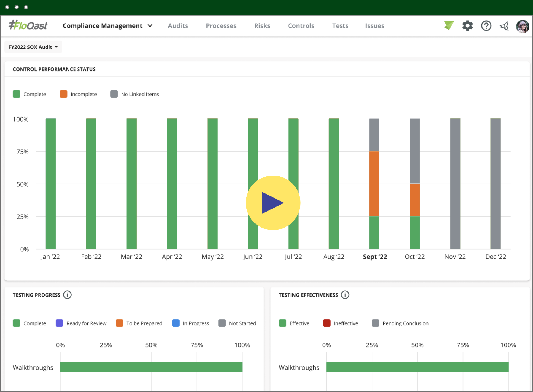Screen dimensions: 533x392
Task: Open the Testing Effectiveness info icon
Action: [345, 295]
